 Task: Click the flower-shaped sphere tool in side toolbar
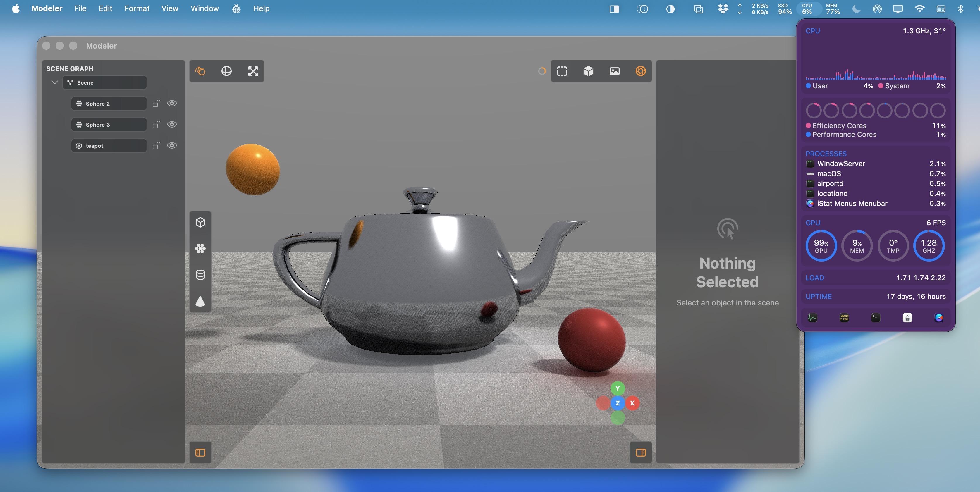click(x=200, y=248)
